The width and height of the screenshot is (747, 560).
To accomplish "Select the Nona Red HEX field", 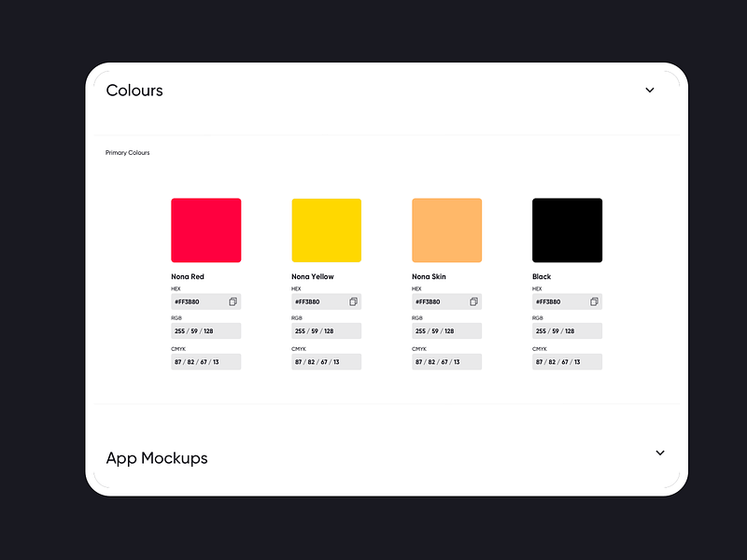I will (x=205, y=301).
